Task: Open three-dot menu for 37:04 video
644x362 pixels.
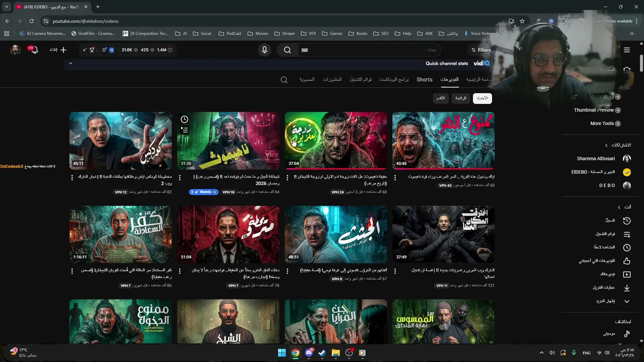Action: click(x=287, y=177)
